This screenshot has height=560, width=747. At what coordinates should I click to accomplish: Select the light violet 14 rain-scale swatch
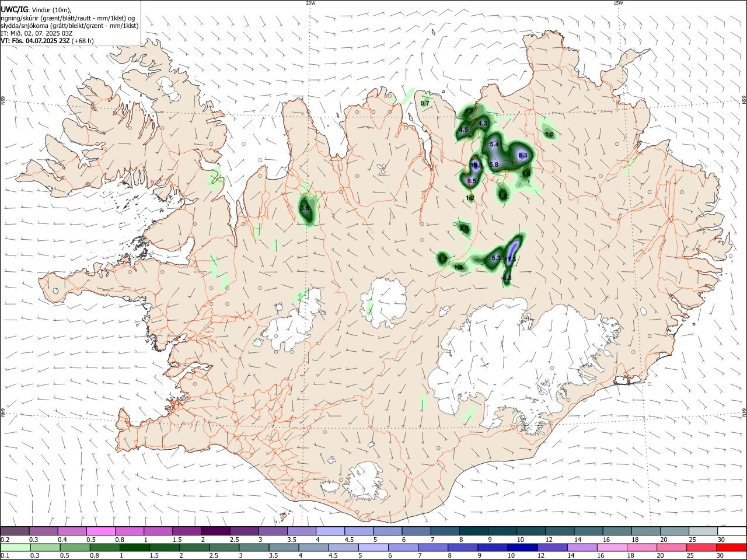click(582, 547)
